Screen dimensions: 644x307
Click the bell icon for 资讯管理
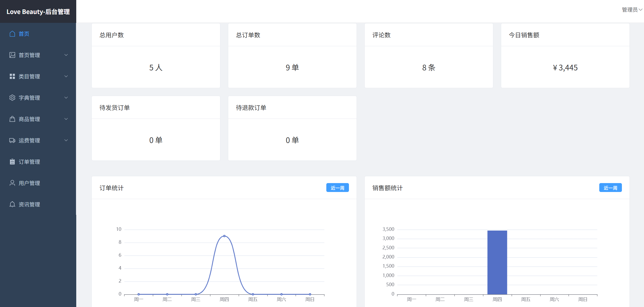click(x=12, y=204)
